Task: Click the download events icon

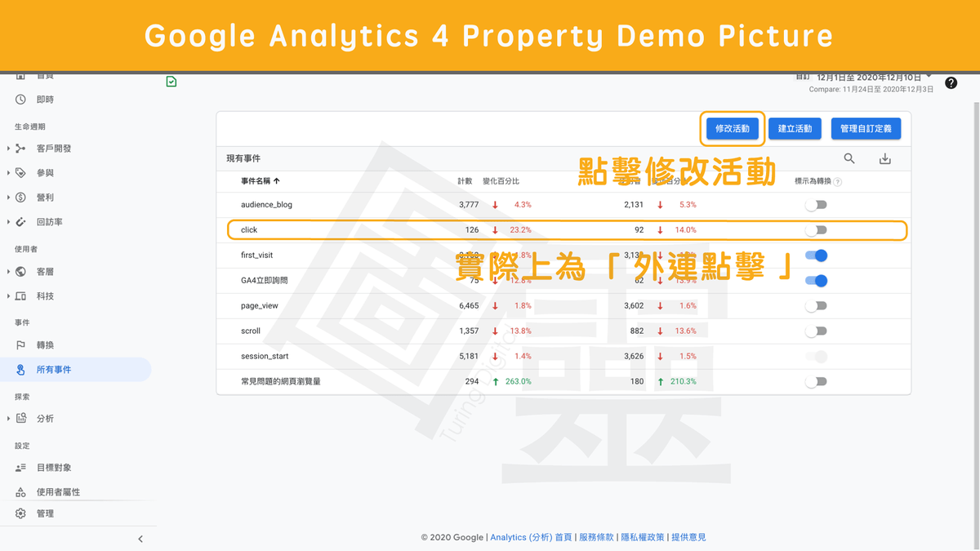Action: (884, 159)
